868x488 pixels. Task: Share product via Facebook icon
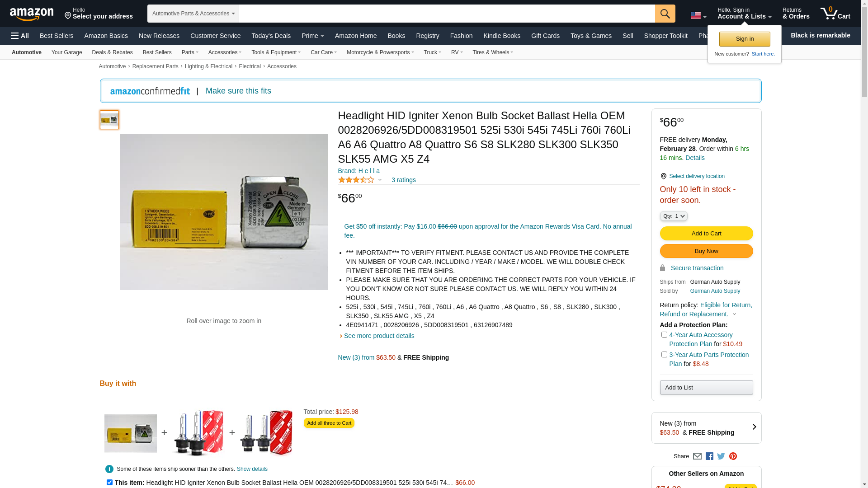tap(709, 456)
